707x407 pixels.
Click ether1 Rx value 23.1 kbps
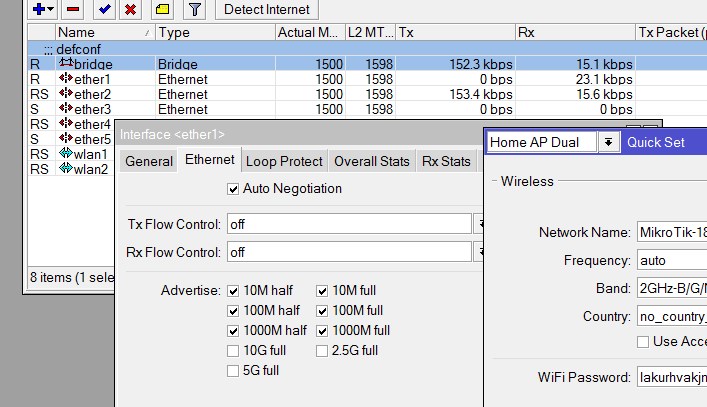[604, 79]
